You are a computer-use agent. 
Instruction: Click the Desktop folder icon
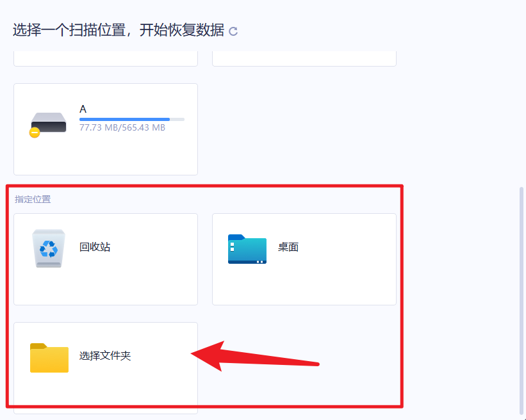(x=247, y=249)
